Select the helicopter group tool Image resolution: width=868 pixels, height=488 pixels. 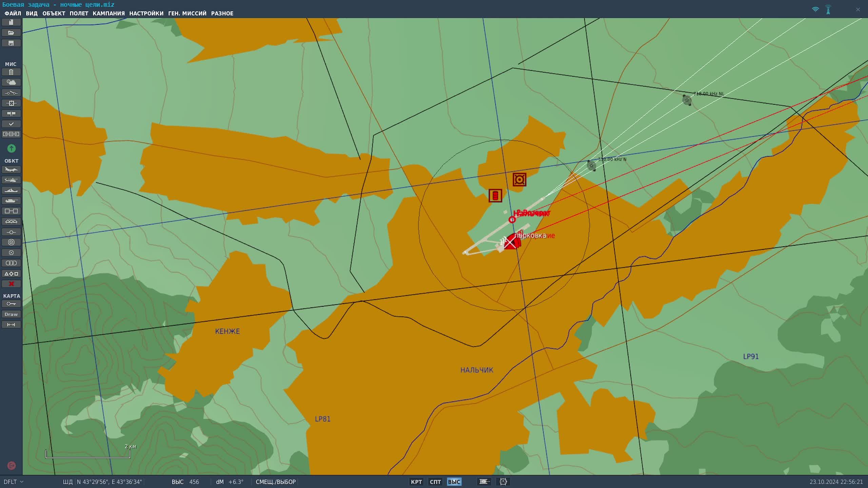(x=11, y=180)
